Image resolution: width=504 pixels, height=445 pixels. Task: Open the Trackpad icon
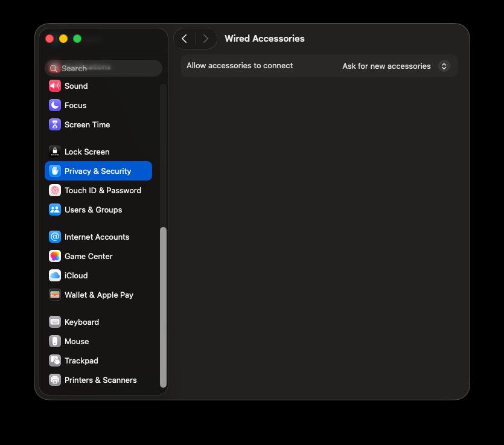pos(55,360)
